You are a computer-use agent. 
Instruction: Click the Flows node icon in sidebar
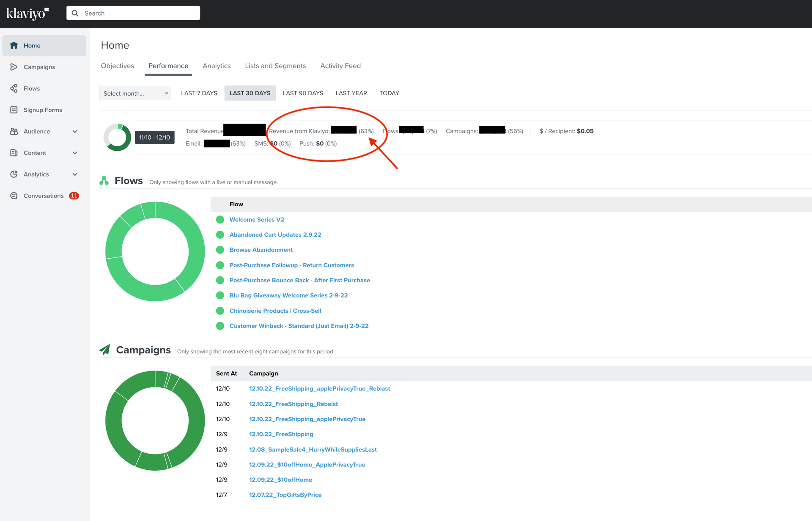[14, 88]
